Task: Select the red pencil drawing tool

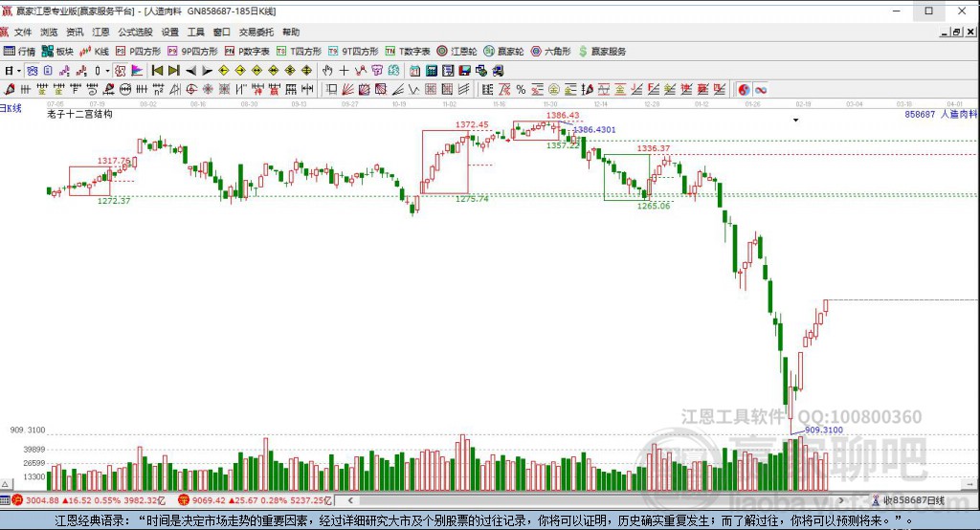Action: coord(10,89)
